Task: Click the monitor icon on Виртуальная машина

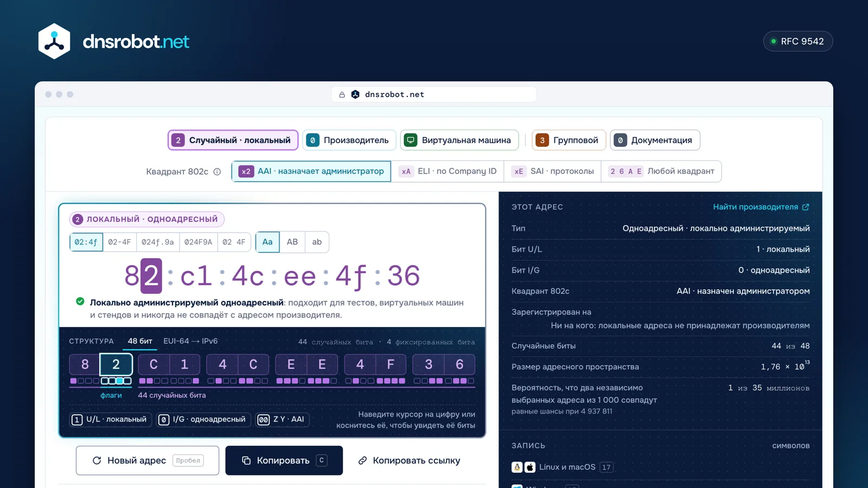Action: [x=411, y=140]
